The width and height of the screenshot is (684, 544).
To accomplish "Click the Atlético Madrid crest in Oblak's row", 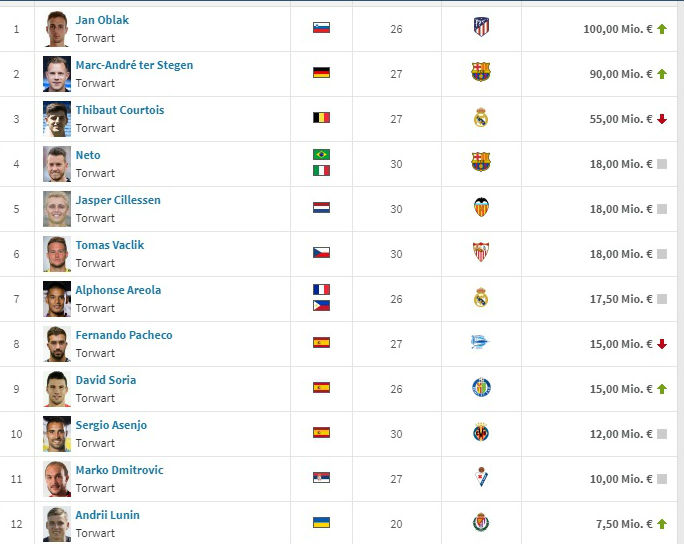I will point(481,27).
